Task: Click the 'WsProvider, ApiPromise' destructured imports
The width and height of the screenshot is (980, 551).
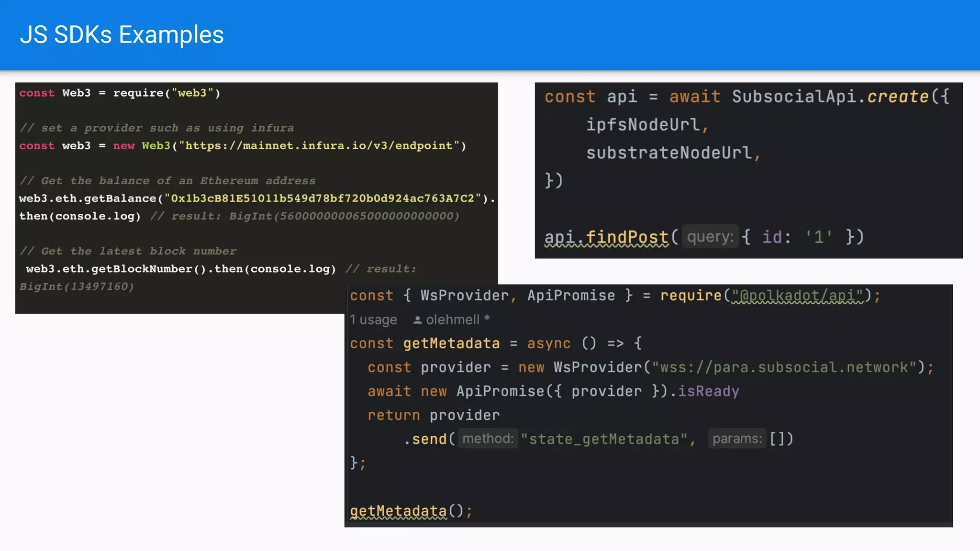Action: click(518, 295)
